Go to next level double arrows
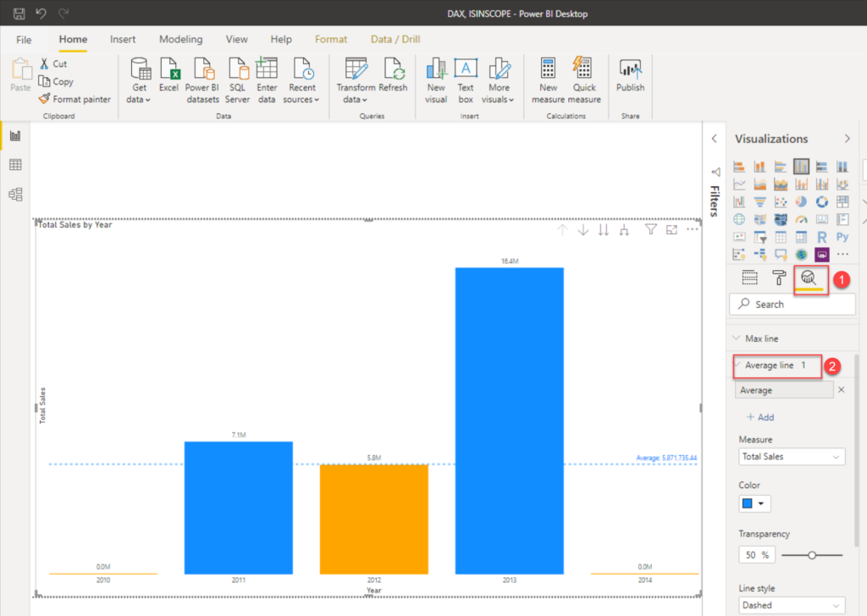The image size is (867, 616). 603,230
